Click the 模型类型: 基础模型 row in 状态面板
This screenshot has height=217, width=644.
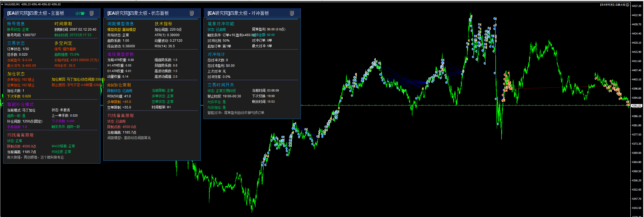[x=122, y=29]
